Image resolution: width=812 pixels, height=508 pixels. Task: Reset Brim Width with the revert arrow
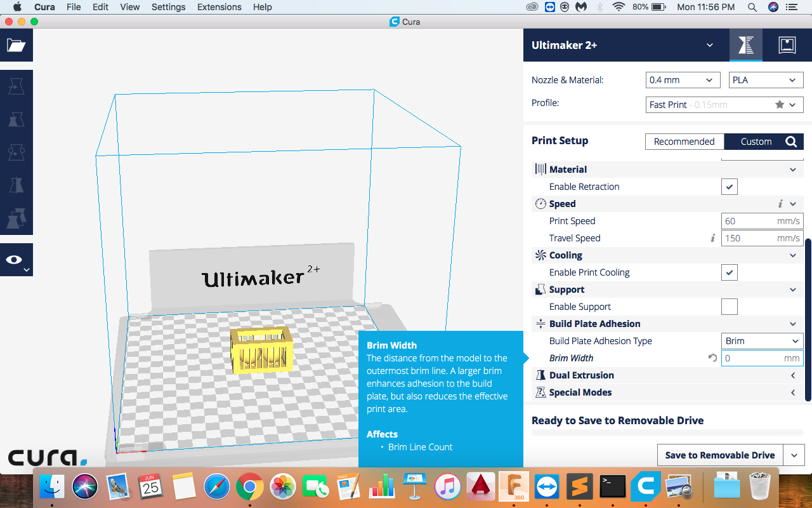tap(712, 358)
